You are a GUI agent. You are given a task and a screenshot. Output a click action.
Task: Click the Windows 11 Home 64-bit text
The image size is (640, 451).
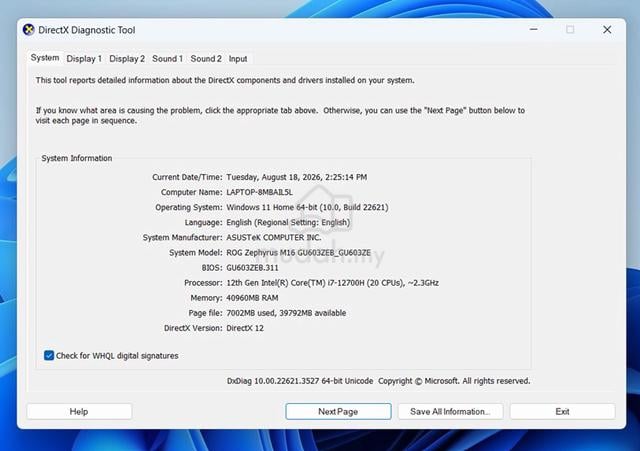[x=307, y=207]
